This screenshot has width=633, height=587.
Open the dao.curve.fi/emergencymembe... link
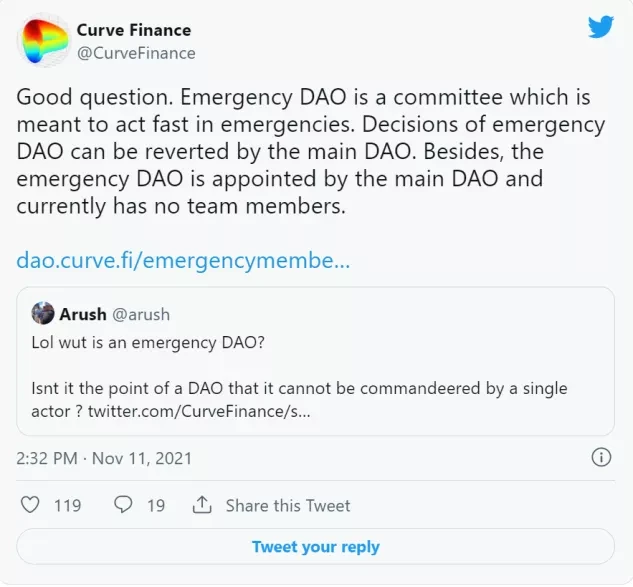click(x=183, y=261)
